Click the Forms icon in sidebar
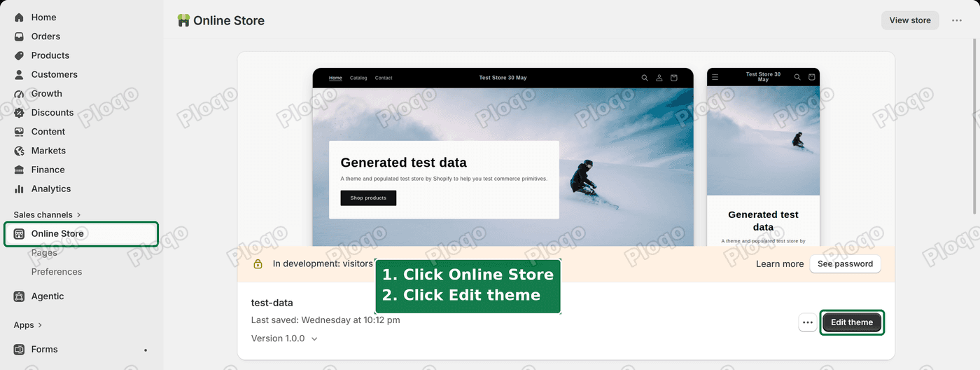 click(x=20, y=350)
